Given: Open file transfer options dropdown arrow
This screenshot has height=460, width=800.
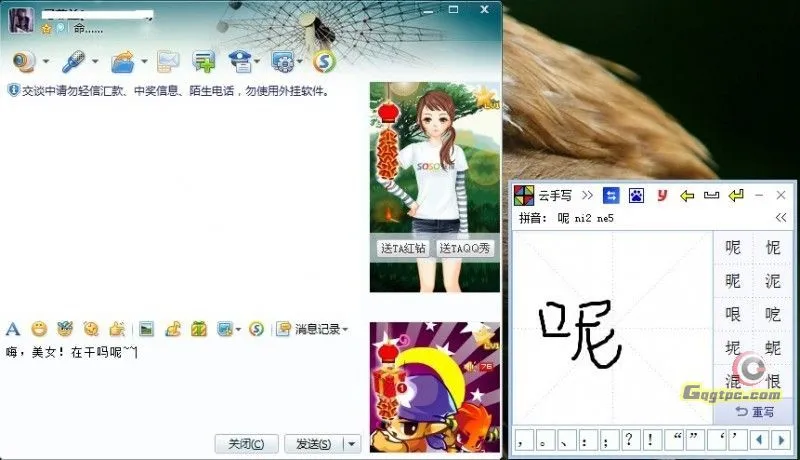Looking at the screenshot, I should pyautogui.click(x=144, y=61).
